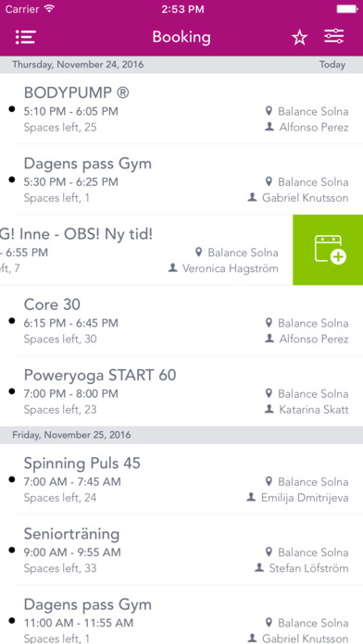This screenshot has width=363, height=644.
Task: Open the Poweryoga START 60 class
Action: pos(181,391)
